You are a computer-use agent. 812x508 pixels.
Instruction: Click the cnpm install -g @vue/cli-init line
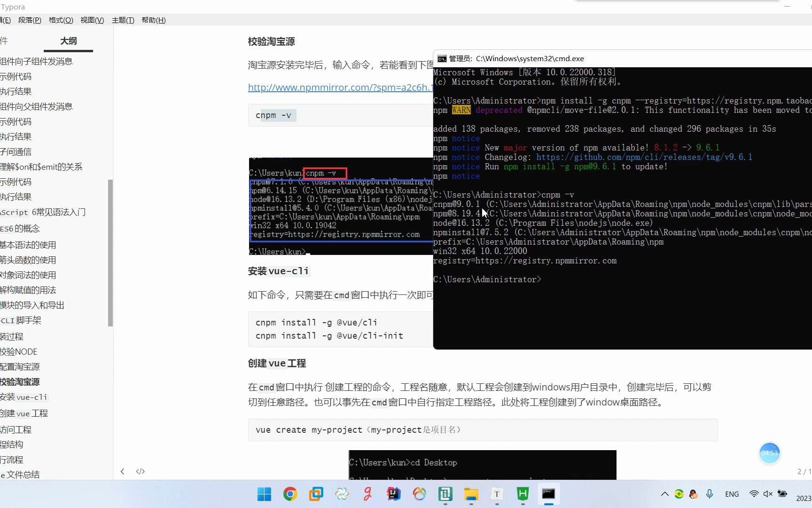[x=329, y=336]
